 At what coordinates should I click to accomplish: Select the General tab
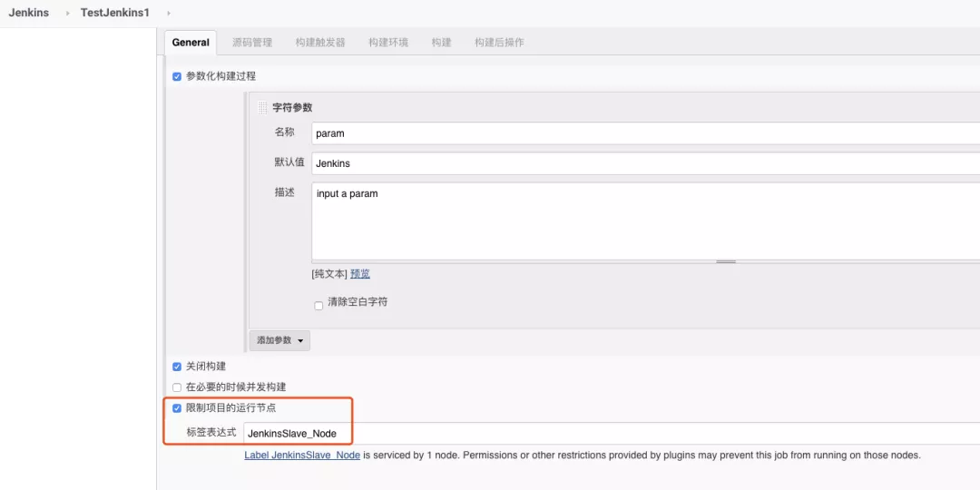point(191,43)
